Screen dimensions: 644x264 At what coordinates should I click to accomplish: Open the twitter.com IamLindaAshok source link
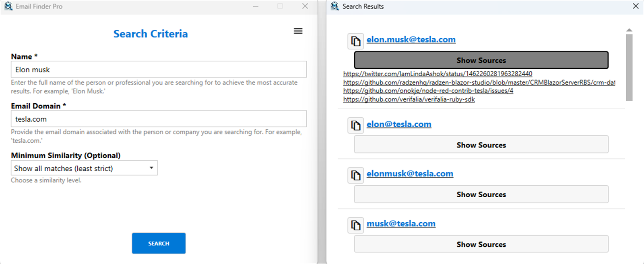pos(438,74)
